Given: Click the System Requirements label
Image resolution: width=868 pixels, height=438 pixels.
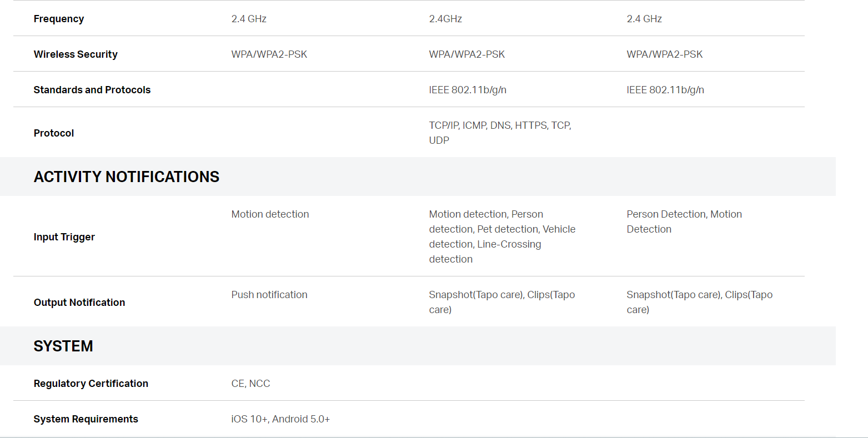Looking at the screenshot, I should [x=86, y=419].
